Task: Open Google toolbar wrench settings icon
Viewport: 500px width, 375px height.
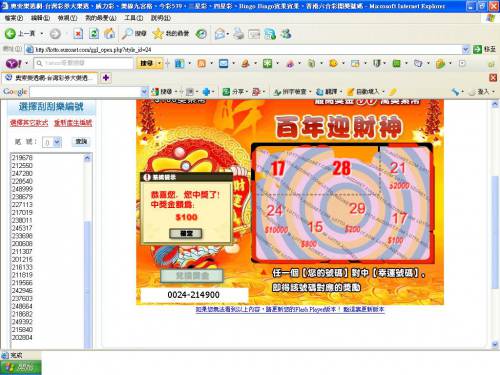Action: pyautogui.click(x=455, y=92)
